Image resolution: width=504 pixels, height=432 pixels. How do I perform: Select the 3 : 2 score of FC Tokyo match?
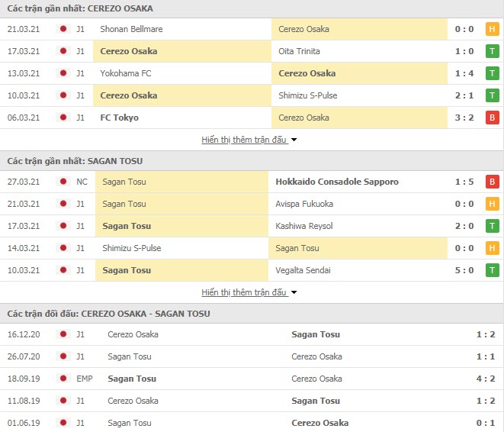coord(464,118)
